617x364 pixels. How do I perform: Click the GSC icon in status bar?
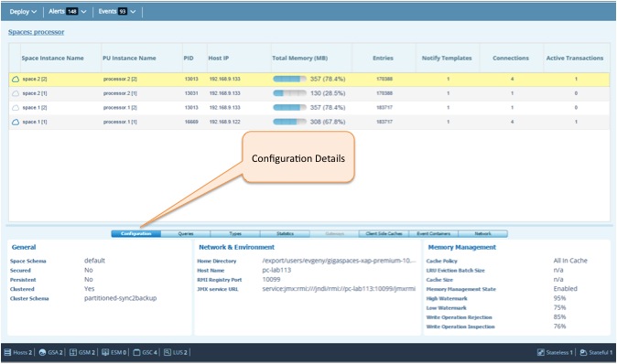coord(136,352)
